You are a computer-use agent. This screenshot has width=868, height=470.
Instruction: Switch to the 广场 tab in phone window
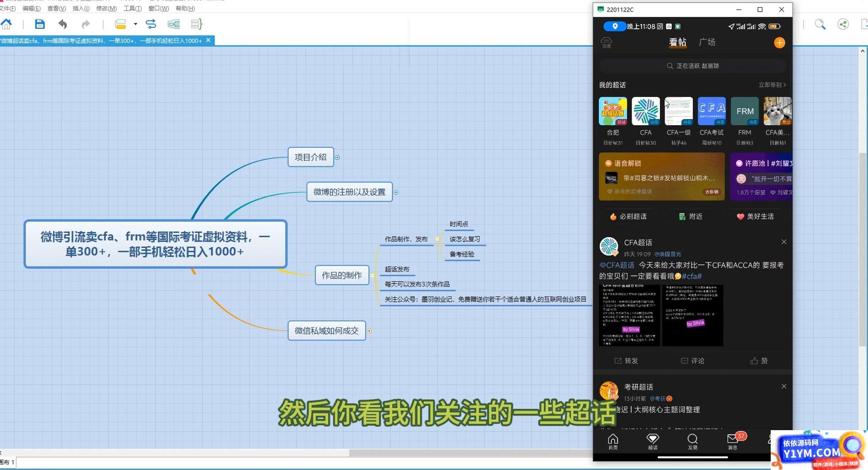point(707,42)
